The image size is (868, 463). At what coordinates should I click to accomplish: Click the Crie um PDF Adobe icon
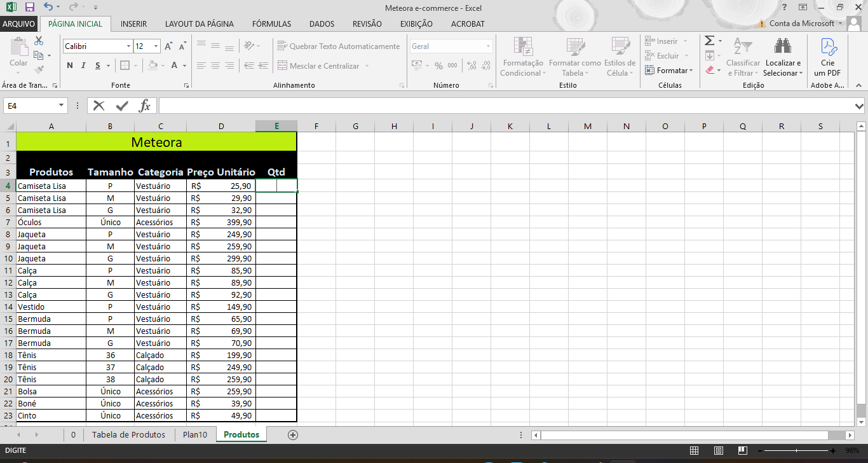coord(827,57)
